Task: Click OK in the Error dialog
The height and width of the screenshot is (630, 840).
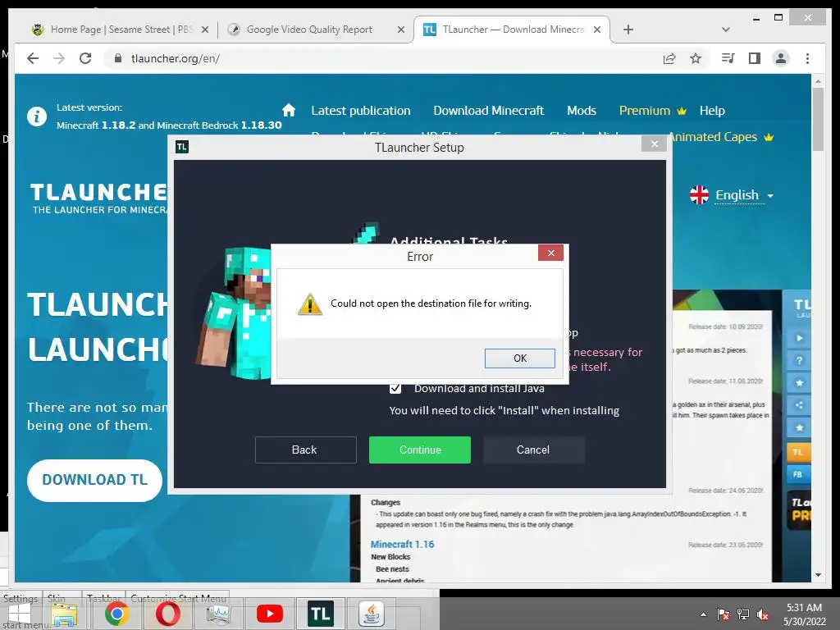Action: click(x=519, y=358)
